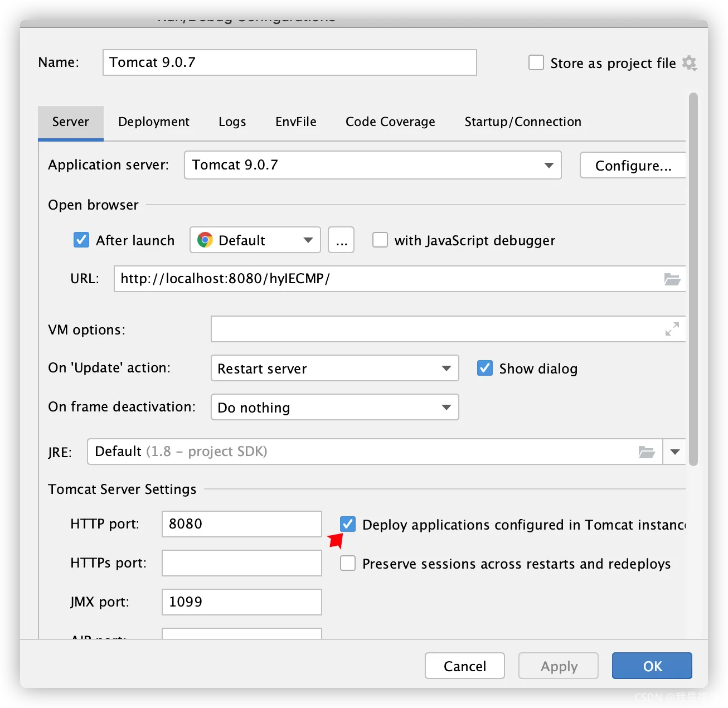
Task: Open the EnvFile tab
Action: tap(296, 122)
